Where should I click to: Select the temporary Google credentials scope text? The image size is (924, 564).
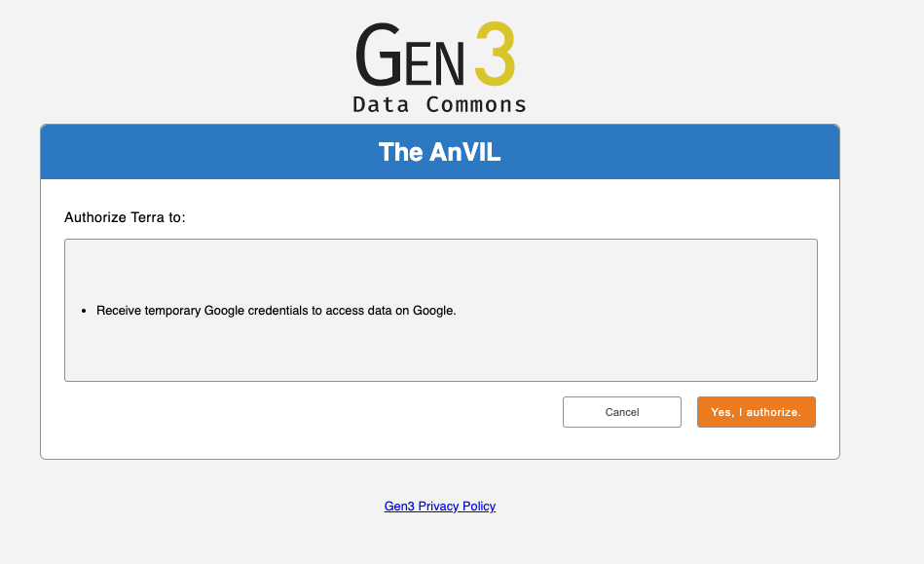click(276, 311)
